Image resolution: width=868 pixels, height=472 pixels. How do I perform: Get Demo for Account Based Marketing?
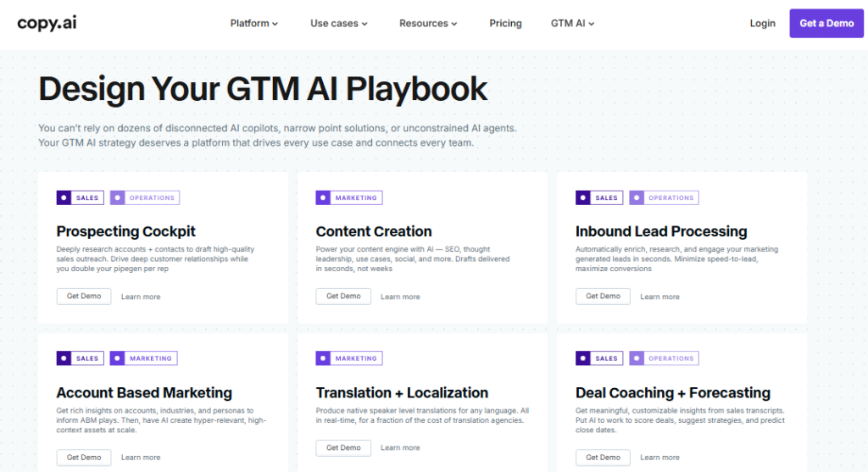(x=84, y=458)
